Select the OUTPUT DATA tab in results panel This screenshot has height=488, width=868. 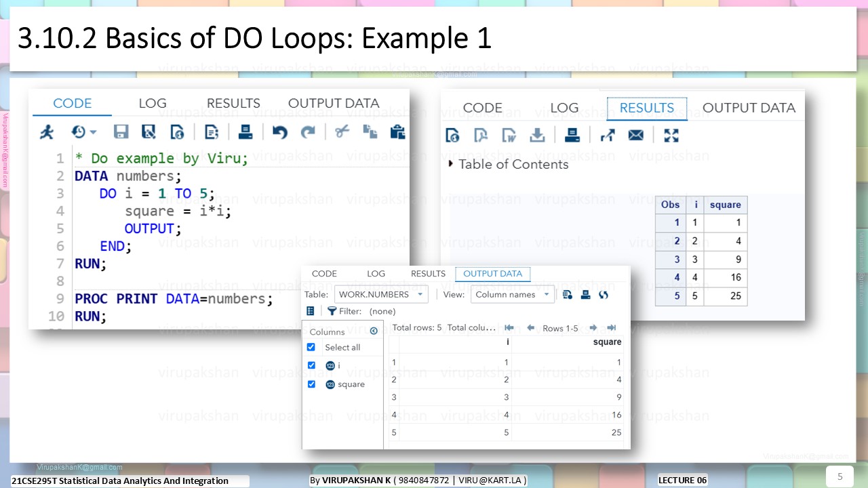pyautogui.click(x=749, y=108)
